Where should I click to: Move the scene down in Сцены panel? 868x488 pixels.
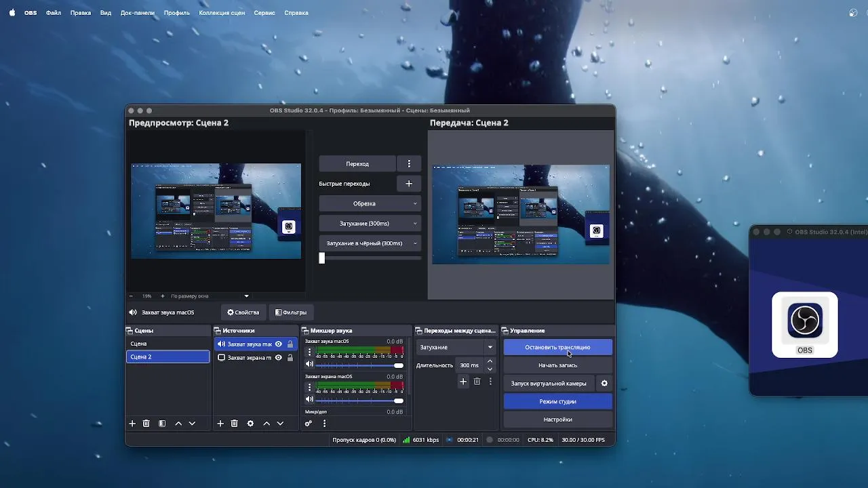pyautogui.click(x=192, y=424)
